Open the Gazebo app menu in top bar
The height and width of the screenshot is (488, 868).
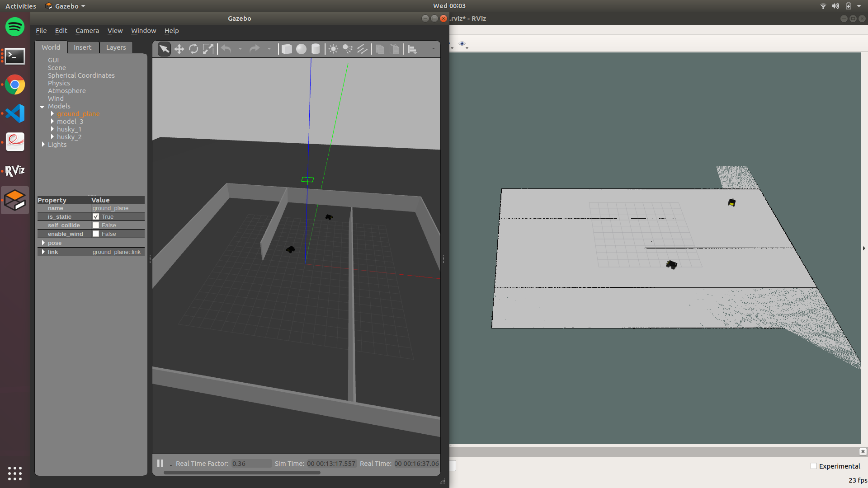pos(66,6)
